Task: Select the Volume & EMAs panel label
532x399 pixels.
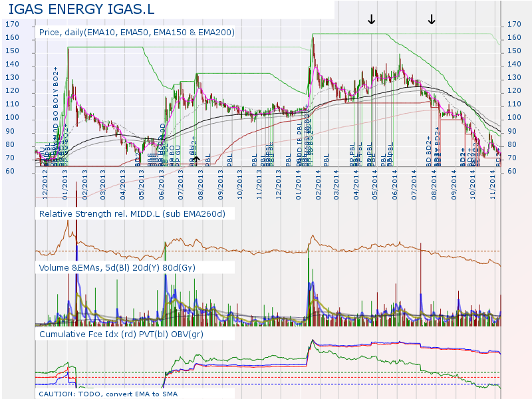Action: click(117, 268)
